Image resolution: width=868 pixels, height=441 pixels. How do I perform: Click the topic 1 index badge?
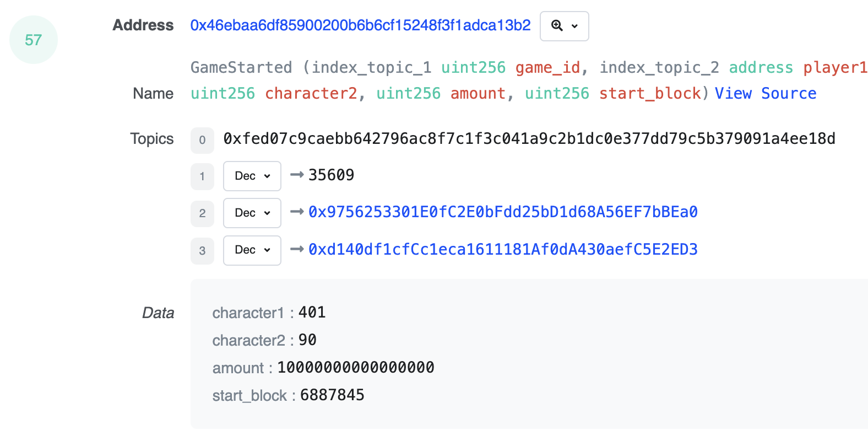[x=202, y=176]
